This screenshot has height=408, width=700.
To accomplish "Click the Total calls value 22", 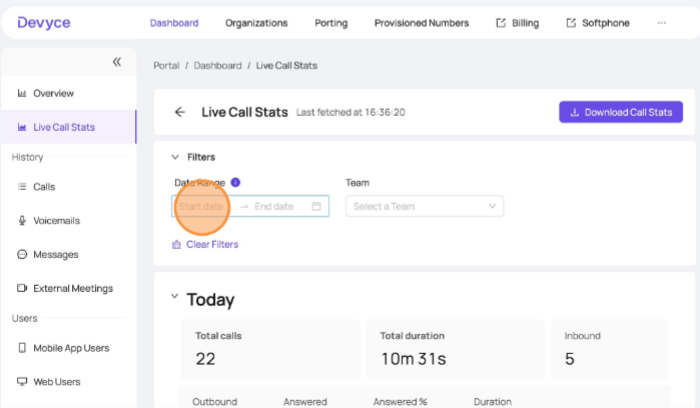I will pos(205,359).
